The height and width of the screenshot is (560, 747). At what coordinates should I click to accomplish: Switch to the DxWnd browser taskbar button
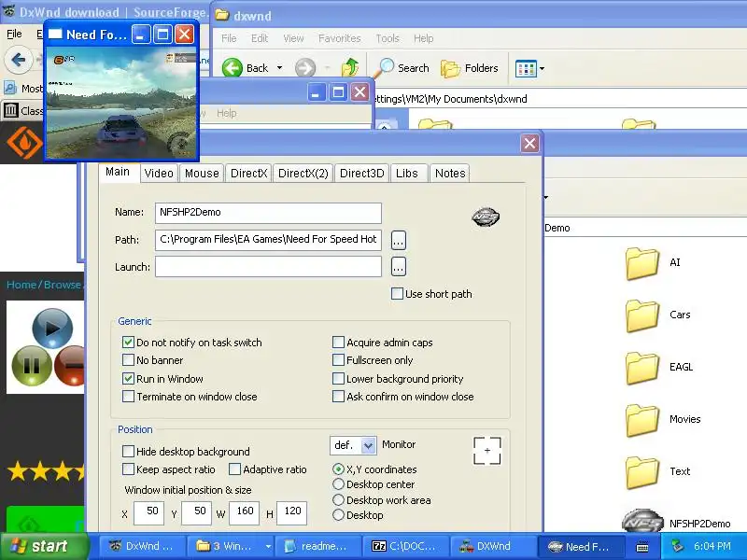[x=142, y=547]
